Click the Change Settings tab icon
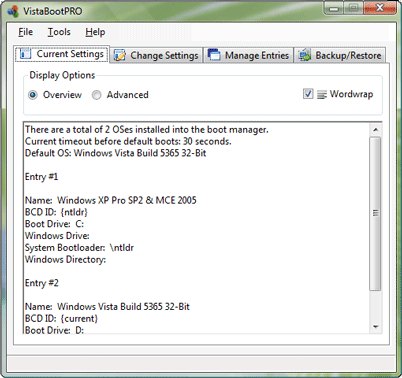This screenshot has height=378, width=402. click(x=120, y=55)
